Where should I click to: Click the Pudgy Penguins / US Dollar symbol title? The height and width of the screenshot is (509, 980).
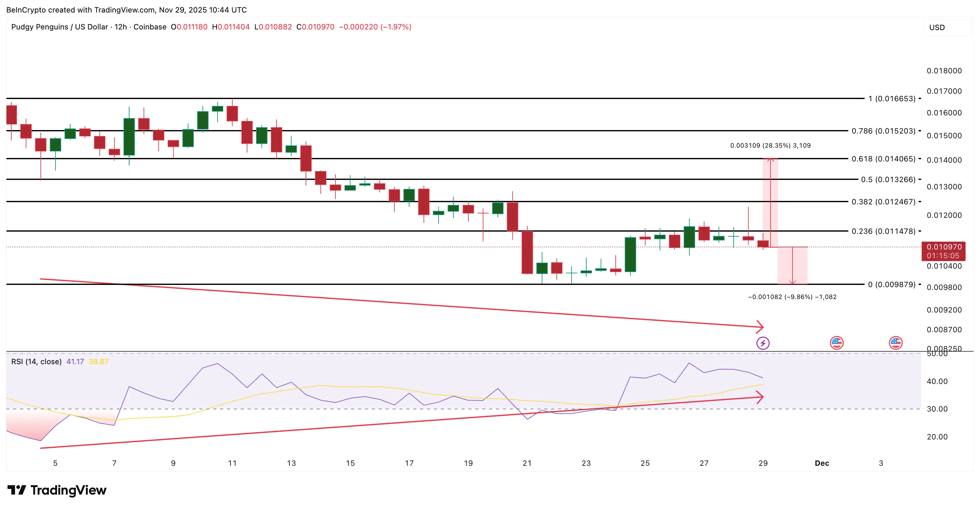(60, 27)
